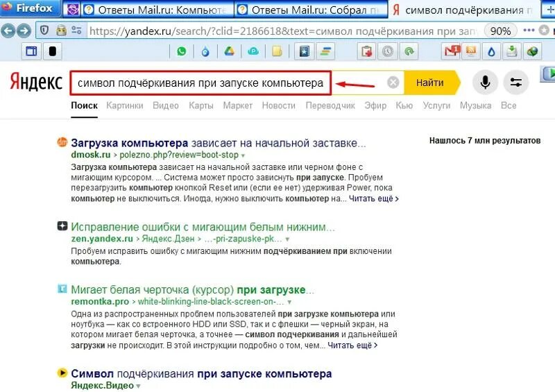
Task: Switch to the 'Ответы Mail.ru: Собрал' tab
Action: [x=311, y=10]
